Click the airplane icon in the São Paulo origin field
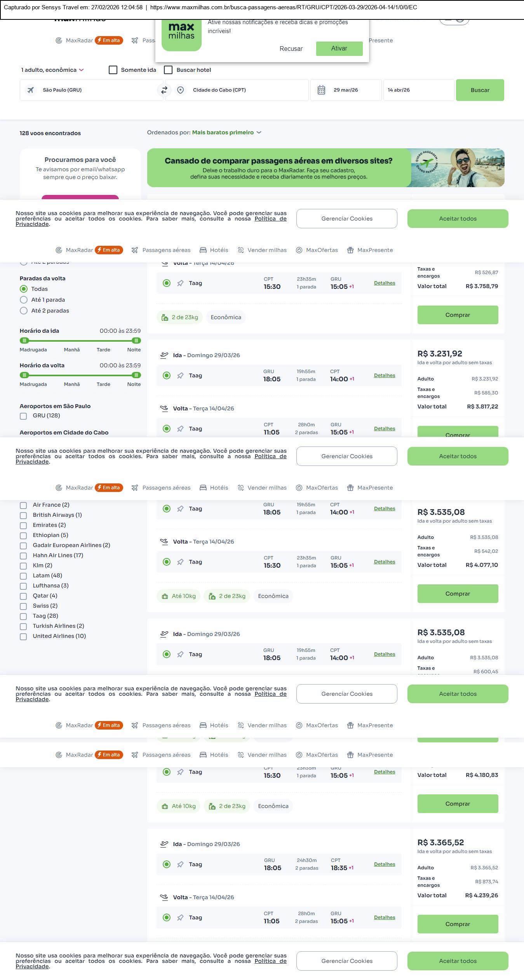 click(30, 90)
